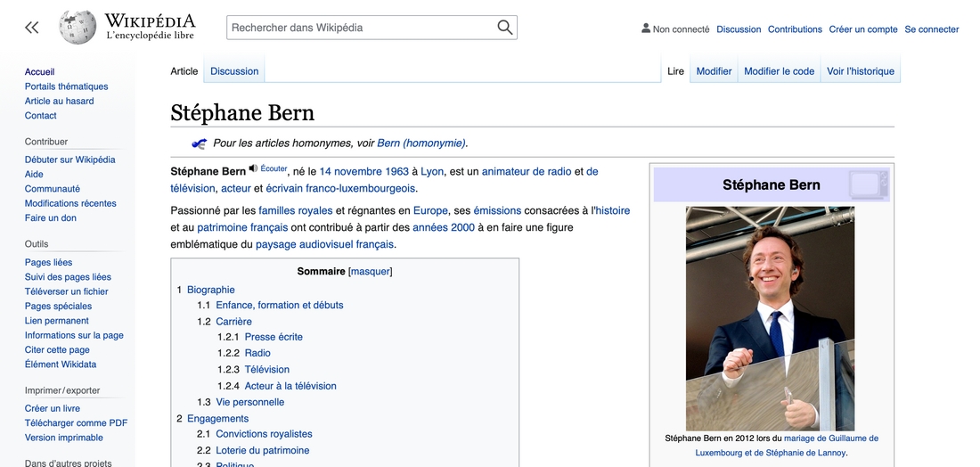
Task: Collapse the sidebar with double chevron icon
Action: coord(32,28)
